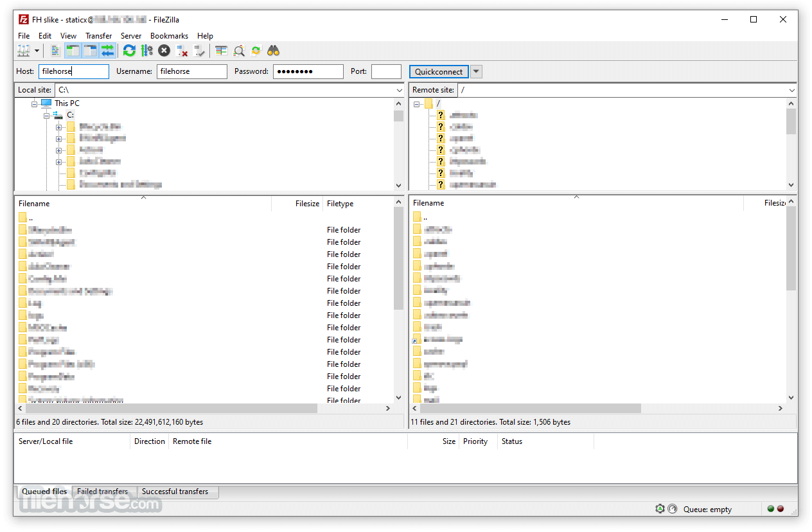Collapse the remote root / tree node

(416, 103)
